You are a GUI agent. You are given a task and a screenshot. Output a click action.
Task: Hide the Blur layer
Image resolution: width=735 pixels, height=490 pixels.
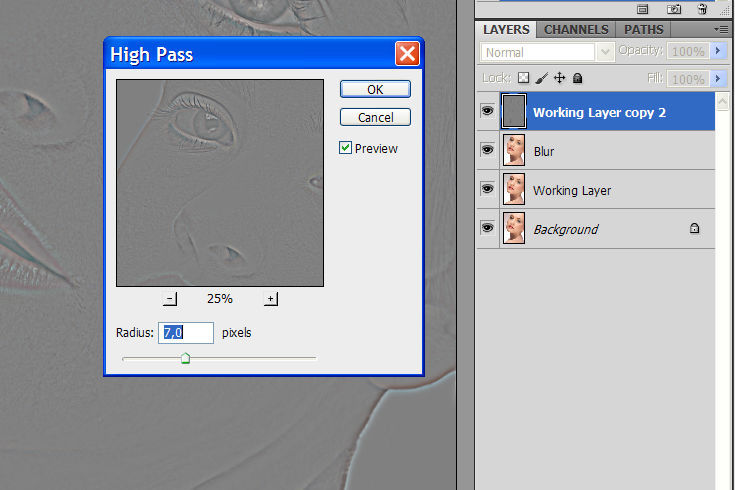[488, 150]
